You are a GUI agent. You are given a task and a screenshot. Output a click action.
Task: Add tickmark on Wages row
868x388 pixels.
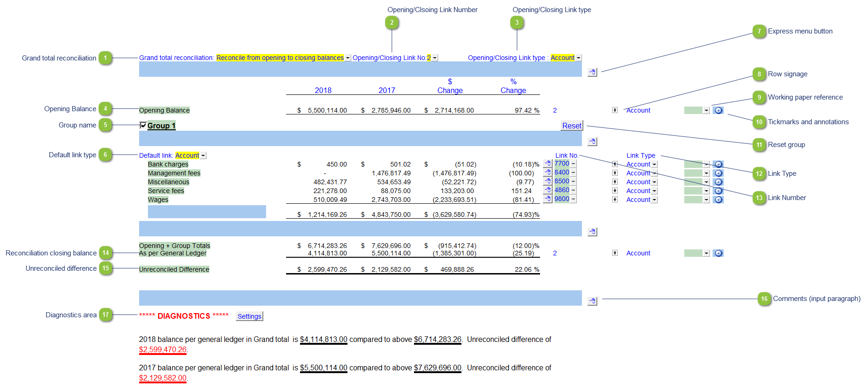pyautogui.click(x=718, y=200)
